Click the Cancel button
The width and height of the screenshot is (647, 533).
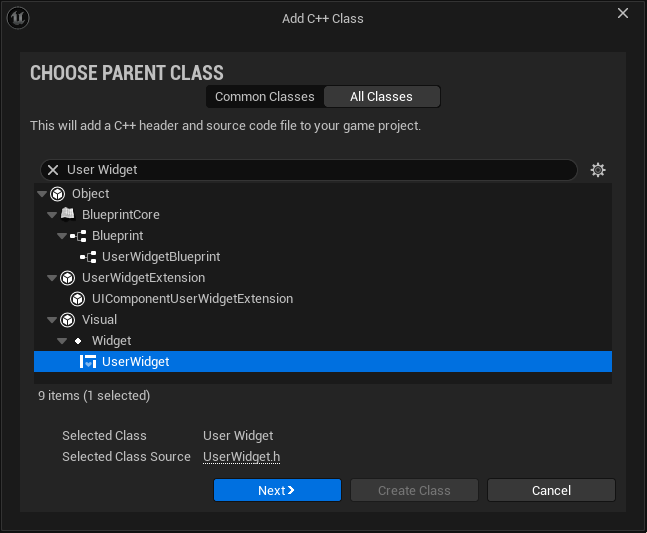click(551, 491)
